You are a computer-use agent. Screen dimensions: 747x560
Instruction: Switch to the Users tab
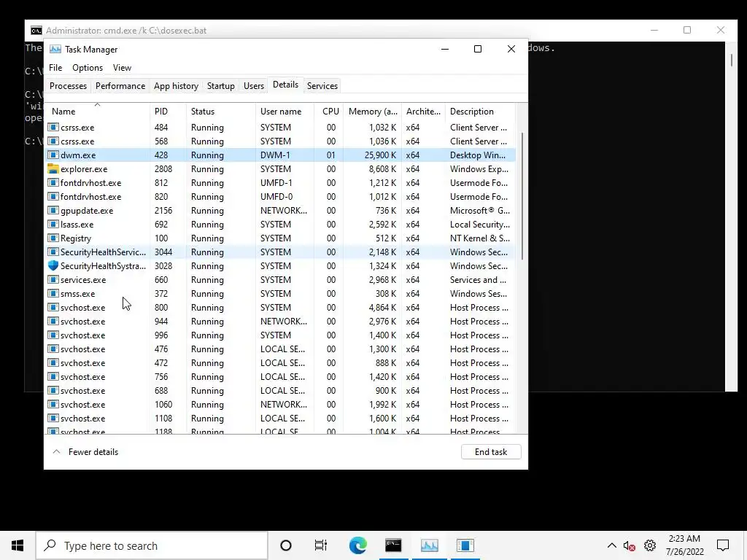253,86
